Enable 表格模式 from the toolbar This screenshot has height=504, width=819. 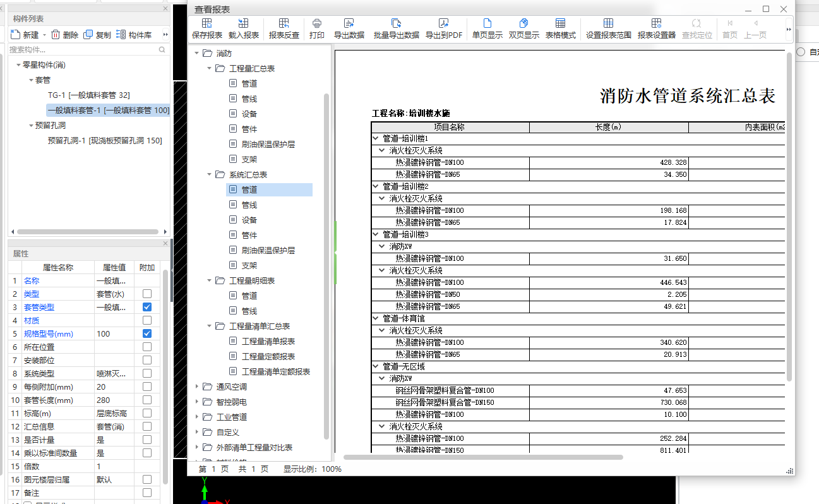click(x=561, y=29)
